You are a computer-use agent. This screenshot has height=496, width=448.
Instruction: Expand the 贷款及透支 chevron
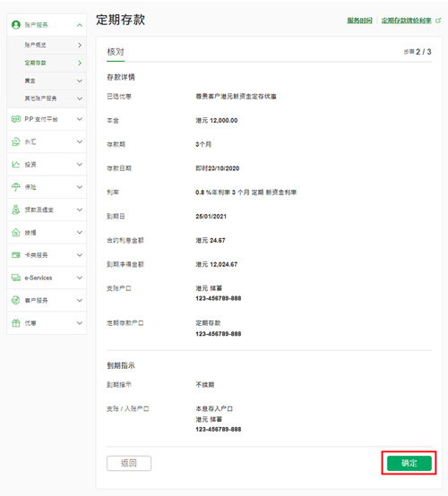(80, 210)
